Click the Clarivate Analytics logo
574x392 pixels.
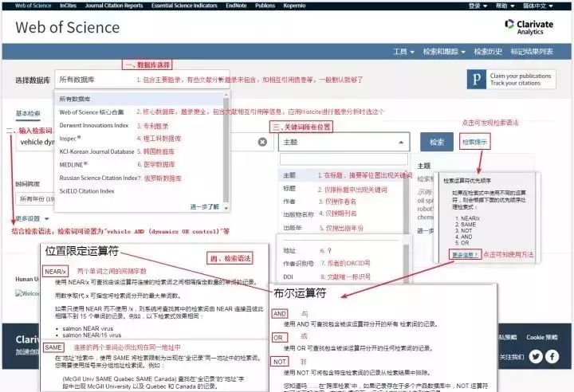click(x=529, y=27)
